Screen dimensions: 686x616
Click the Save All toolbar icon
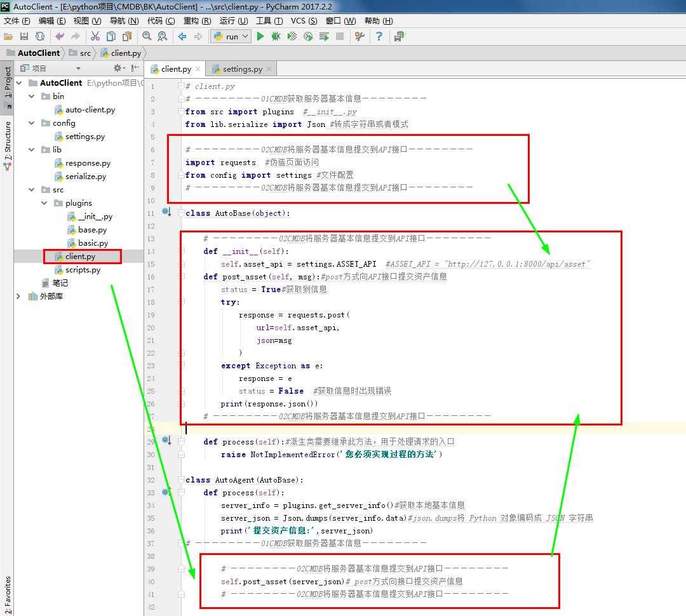pyautogui.click(x=24, y=37)
